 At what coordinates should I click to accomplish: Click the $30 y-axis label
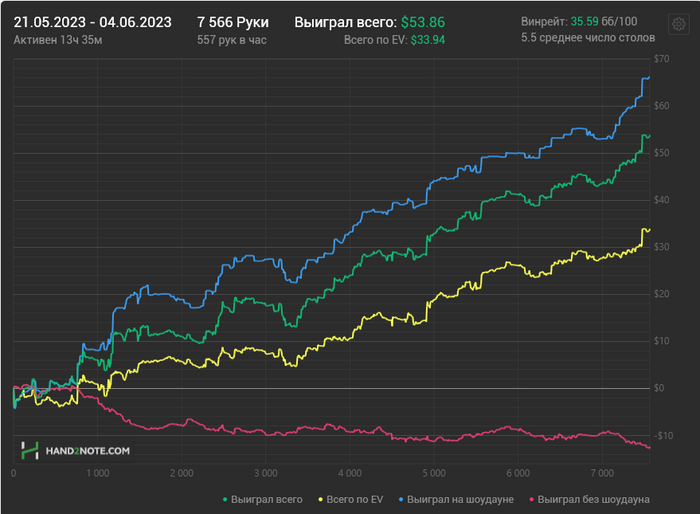[x=662, y=247]
